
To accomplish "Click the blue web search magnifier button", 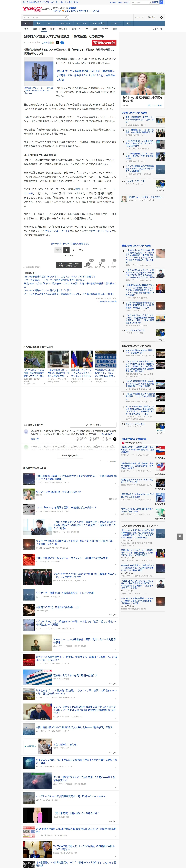I will 161,2.
